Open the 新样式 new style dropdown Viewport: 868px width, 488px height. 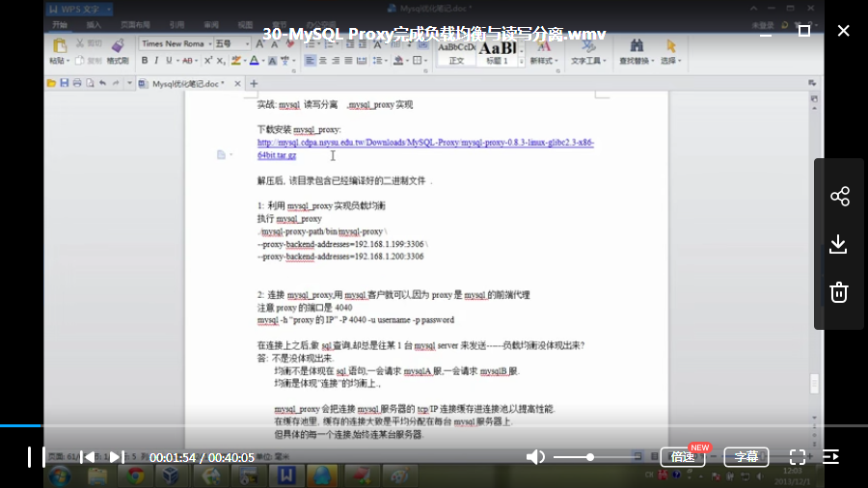pyautogui.click(x=544, y=61)
